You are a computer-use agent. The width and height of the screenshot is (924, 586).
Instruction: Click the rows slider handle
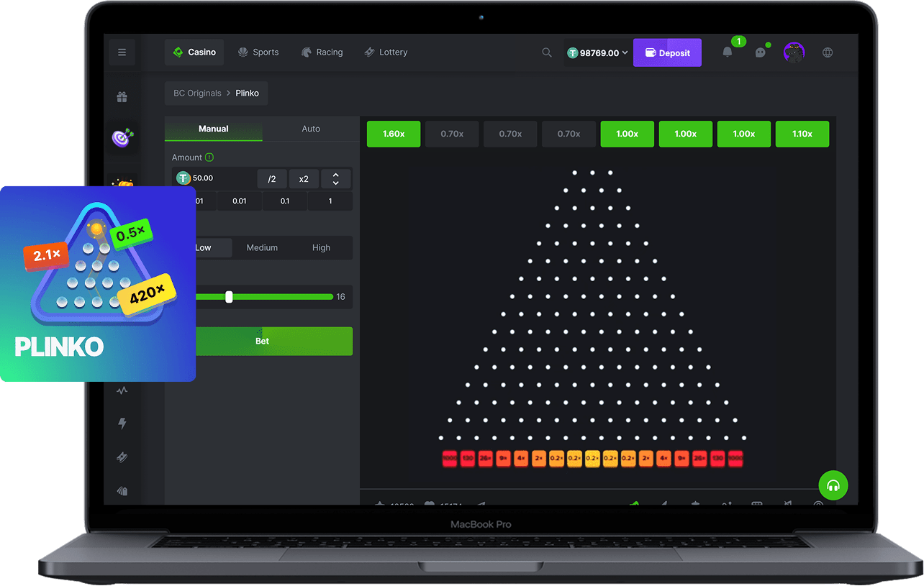229,296
